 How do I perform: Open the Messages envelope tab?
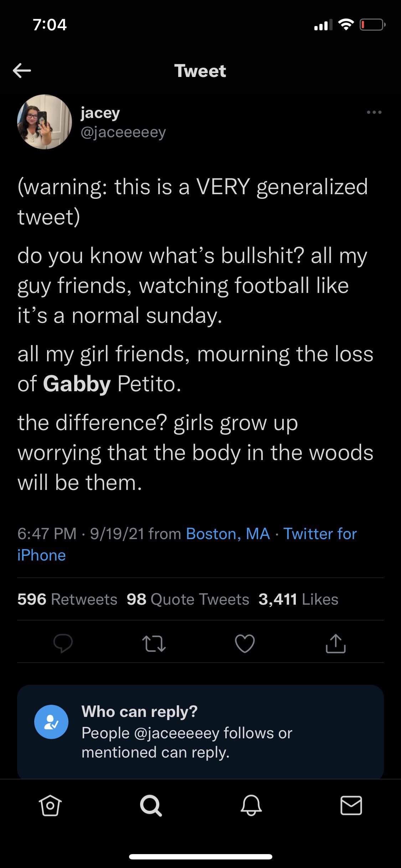tap(351, 806)
